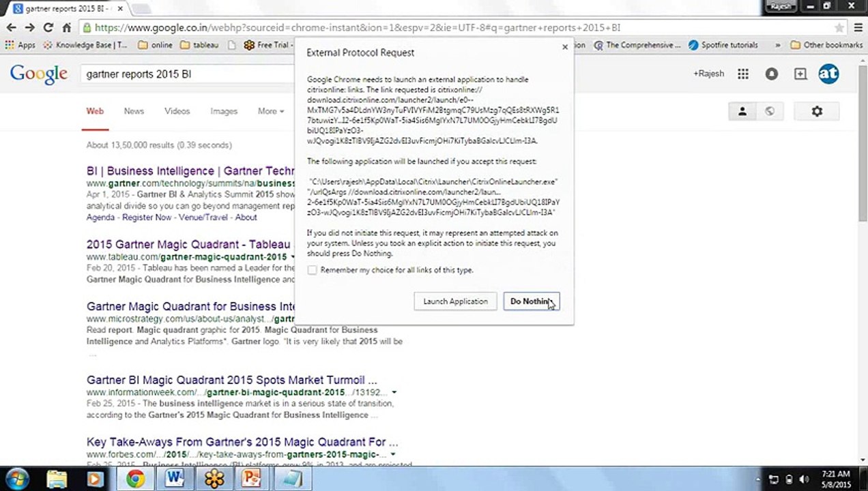Image resolution: width=868 pixels, height=491 pixels.
Task: Open a new browser tab
Action: tap(141, 9)
